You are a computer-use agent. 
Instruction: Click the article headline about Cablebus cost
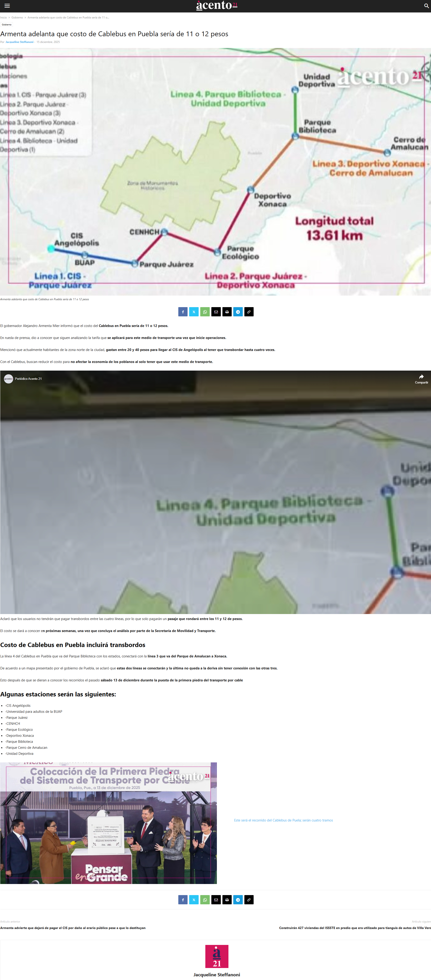coord(114,34)
